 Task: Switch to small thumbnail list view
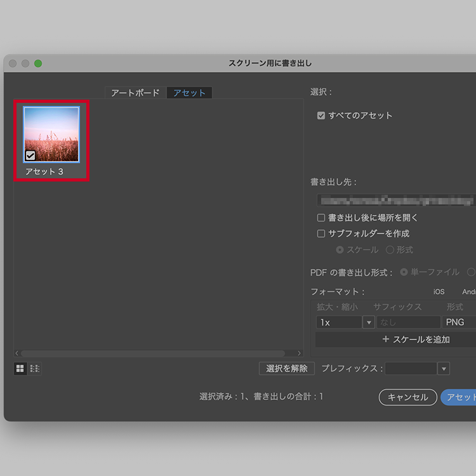tap(34, 368)
